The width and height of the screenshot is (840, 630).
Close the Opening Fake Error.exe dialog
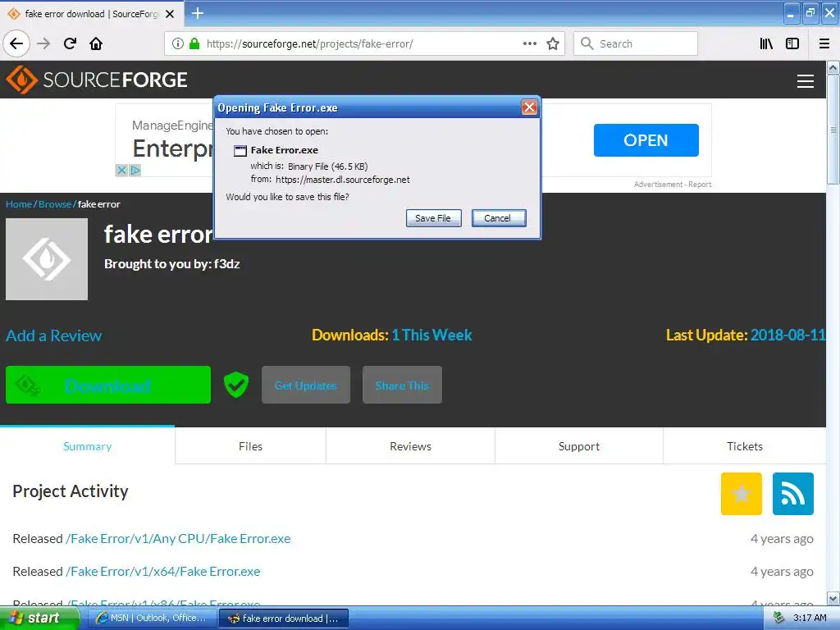(x=529, y=107)
